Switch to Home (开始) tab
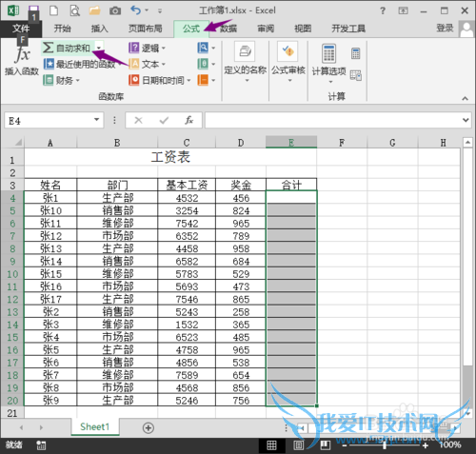This screenshot has height=454, width=476. pos(62,29)
